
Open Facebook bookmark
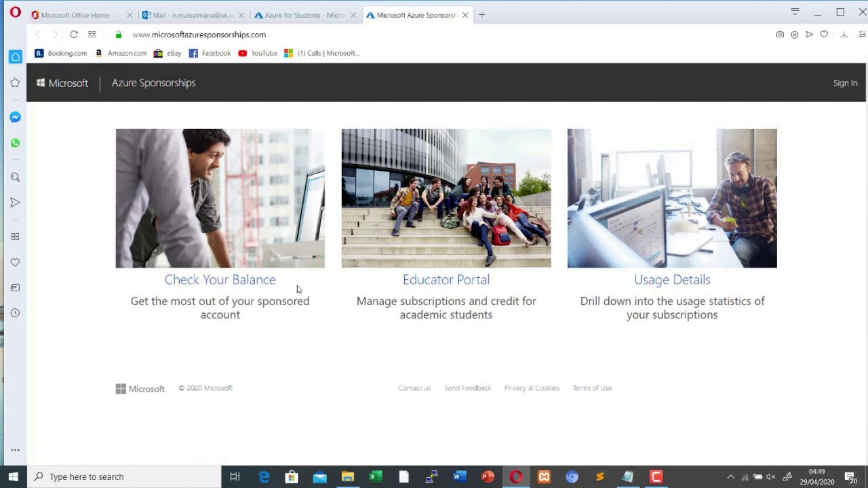click(x=210, y=53)
